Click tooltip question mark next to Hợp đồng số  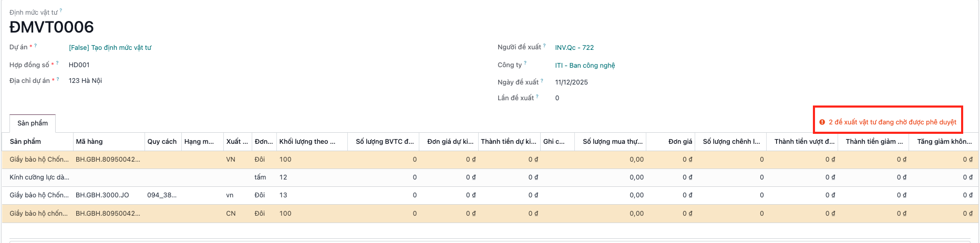pyautogui.click(x=57, y=63)
